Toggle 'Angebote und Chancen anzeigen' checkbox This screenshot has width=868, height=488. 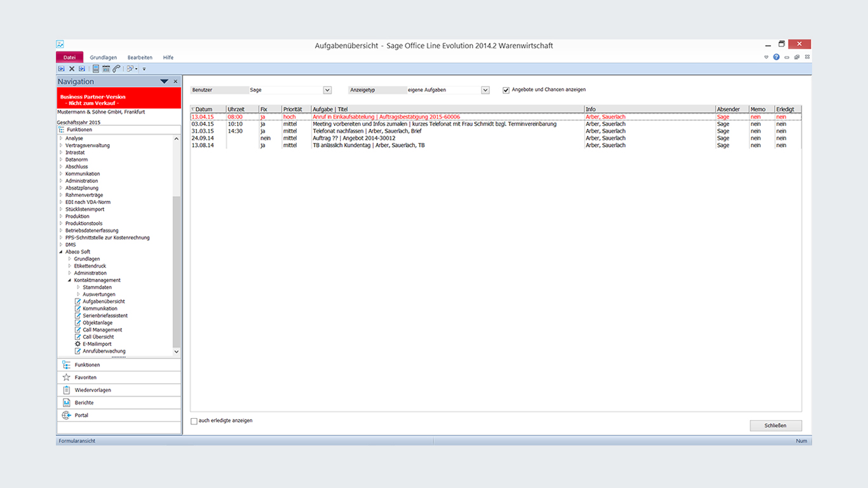click(x=506, y=90)
